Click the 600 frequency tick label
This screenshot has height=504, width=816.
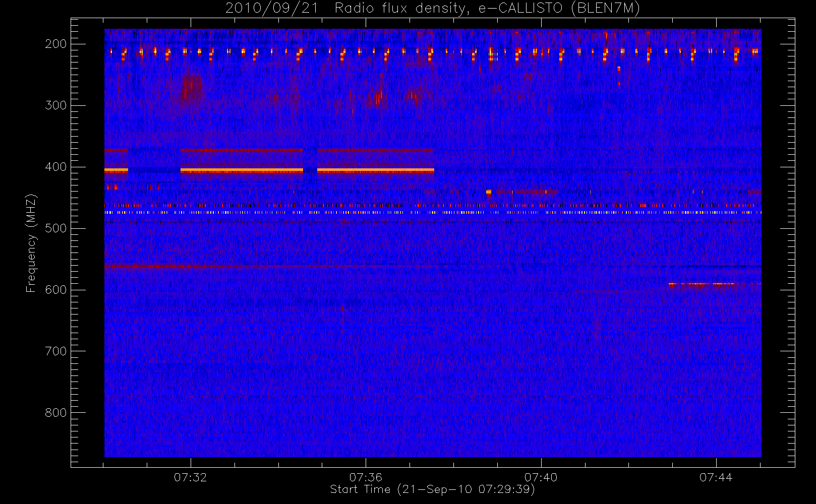(56, 290)
